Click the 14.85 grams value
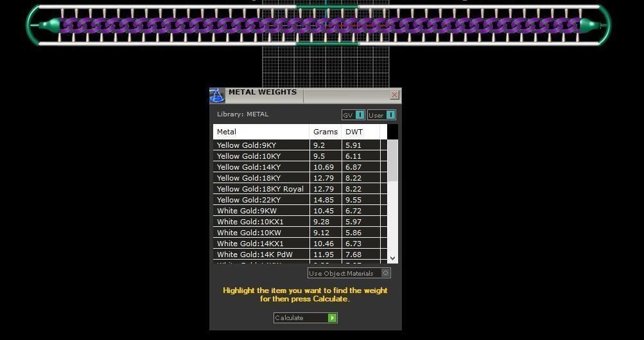Image resolution: width=644 pixels, height=340 pixels. tap(324, 199)
